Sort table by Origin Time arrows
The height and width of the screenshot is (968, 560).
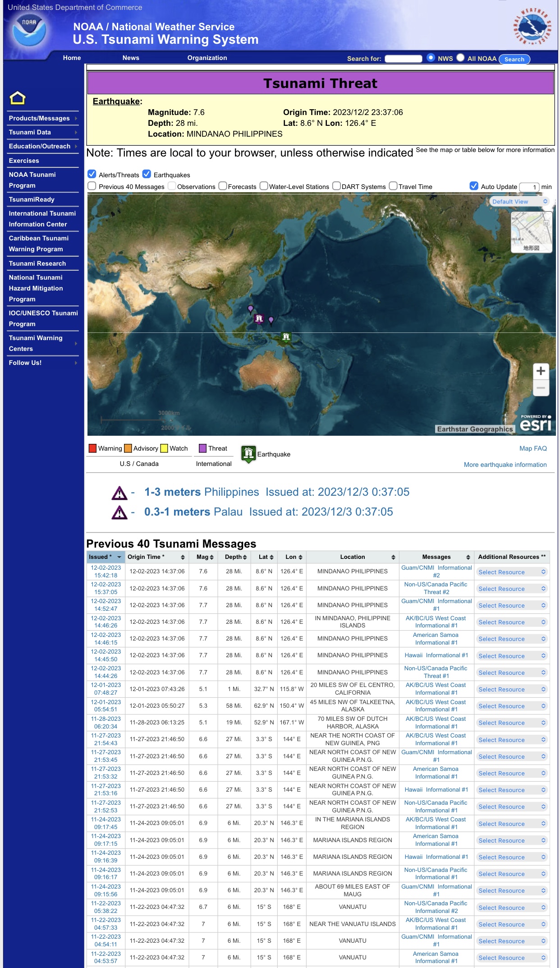point(183,557)
